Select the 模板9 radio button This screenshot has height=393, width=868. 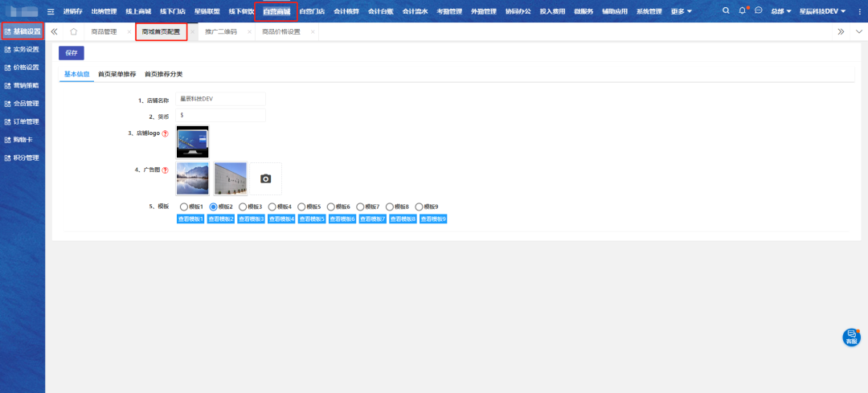point(419,207)
